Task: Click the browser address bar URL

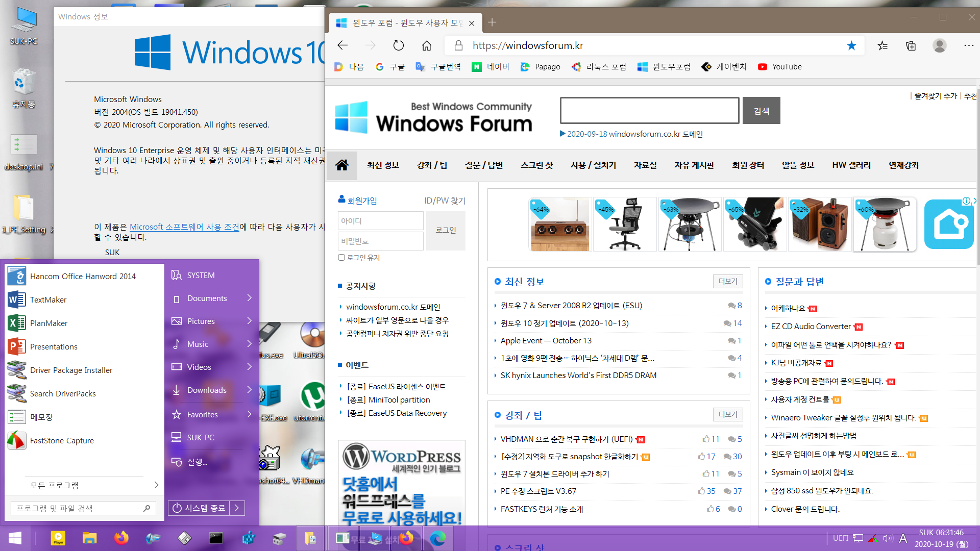Action: tap(528, 45)
